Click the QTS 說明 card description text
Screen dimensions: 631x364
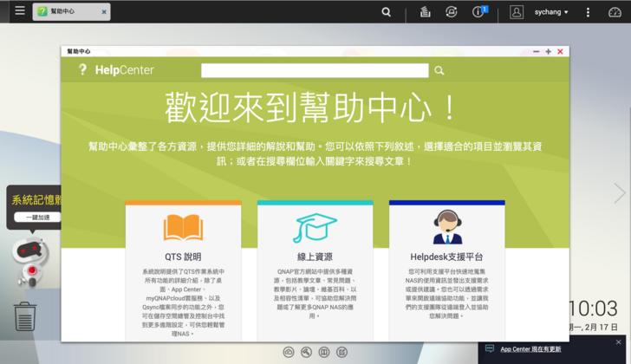[x=183, y=302]
